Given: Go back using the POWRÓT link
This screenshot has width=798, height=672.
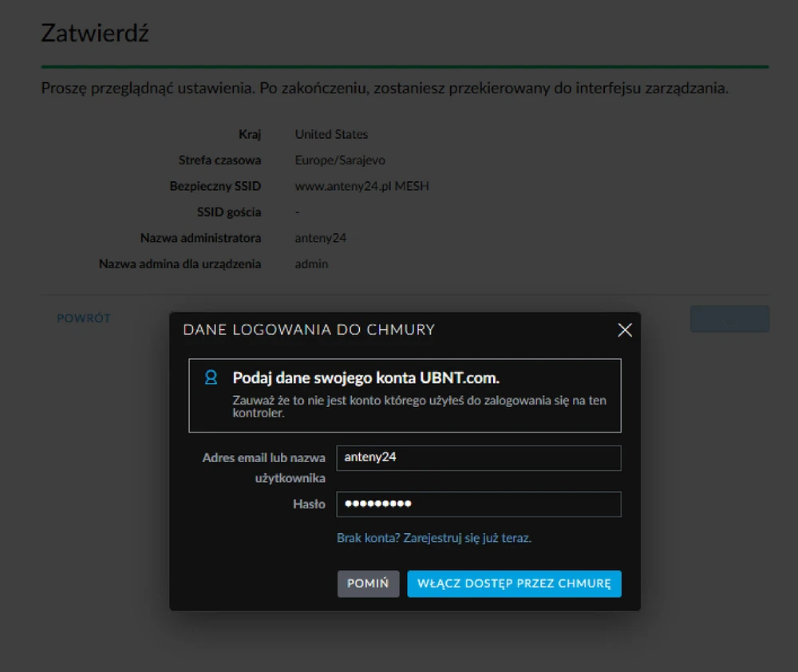Looking at the screenshot, I should pos(84,318).
